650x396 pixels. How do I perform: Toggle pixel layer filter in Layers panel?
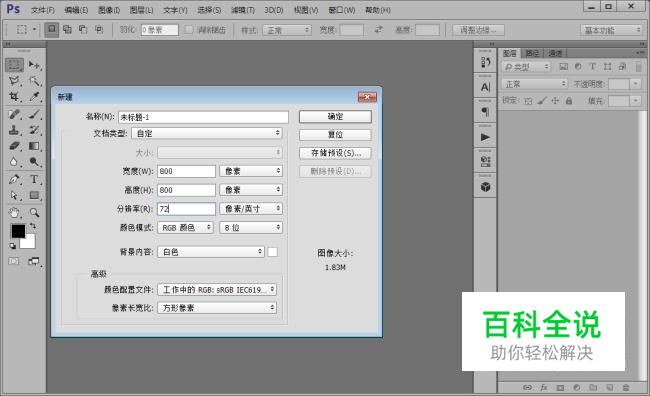click(x=563, y=67)
